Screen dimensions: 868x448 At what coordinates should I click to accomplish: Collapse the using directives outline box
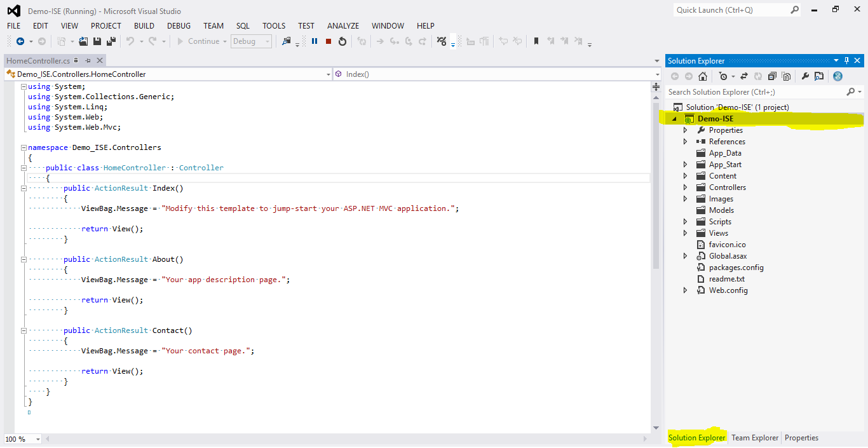pos(24,86)
